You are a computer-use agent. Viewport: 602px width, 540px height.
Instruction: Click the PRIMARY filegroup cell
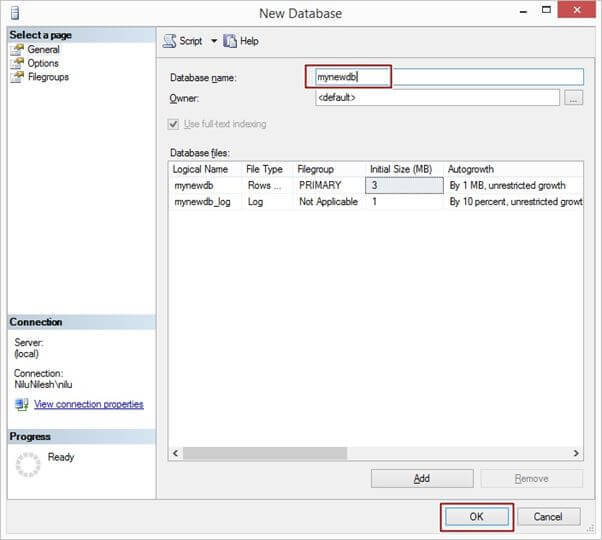pyautogui.click(x=329, y=185)
